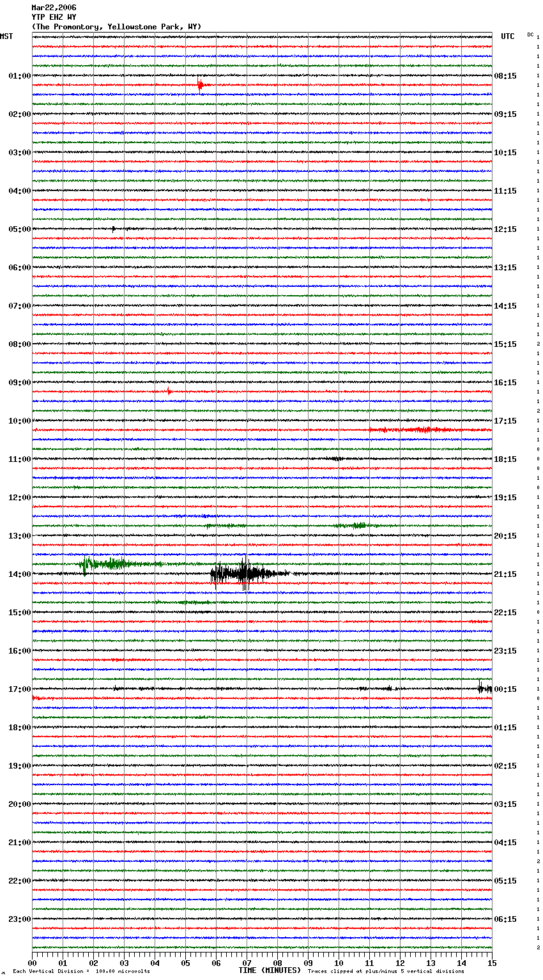
Task: Click the 08:15 UTC time label
Action: 505,76
